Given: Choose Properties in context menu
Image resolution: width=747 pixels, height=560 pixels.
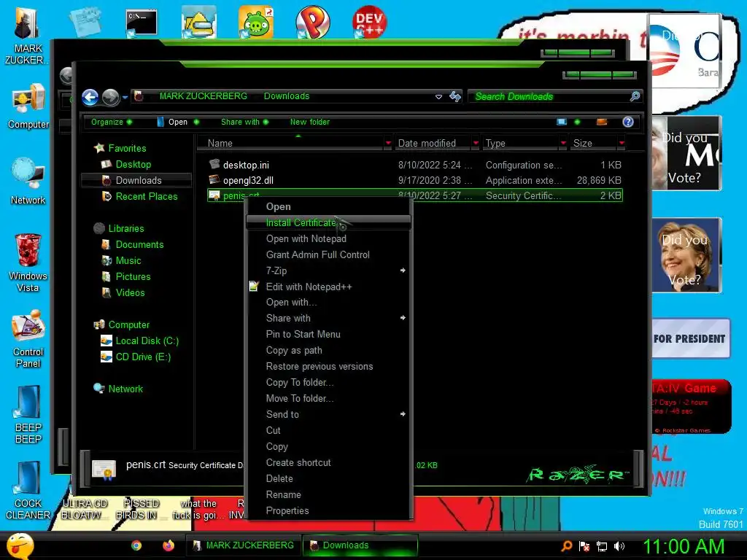Looking at the screenshot, I should [x=328, y=510].
